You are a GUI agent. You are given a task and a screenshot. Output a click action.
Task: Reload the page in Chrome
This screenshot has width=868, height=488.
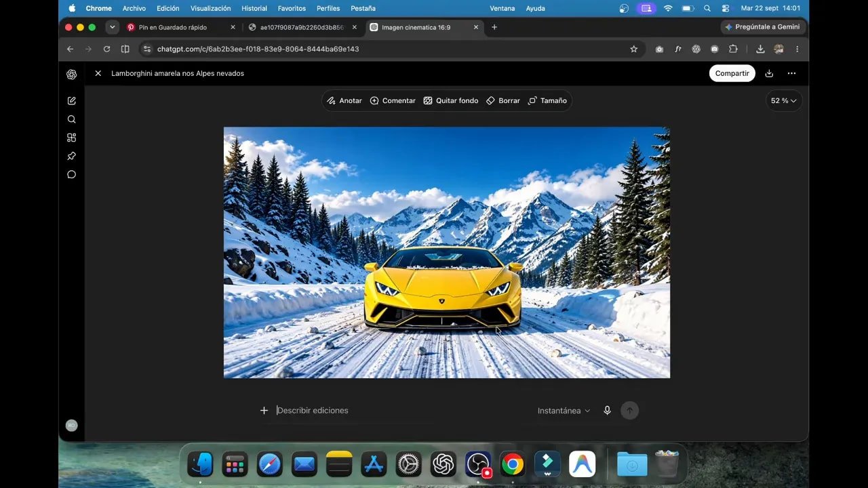pos(106,49)
